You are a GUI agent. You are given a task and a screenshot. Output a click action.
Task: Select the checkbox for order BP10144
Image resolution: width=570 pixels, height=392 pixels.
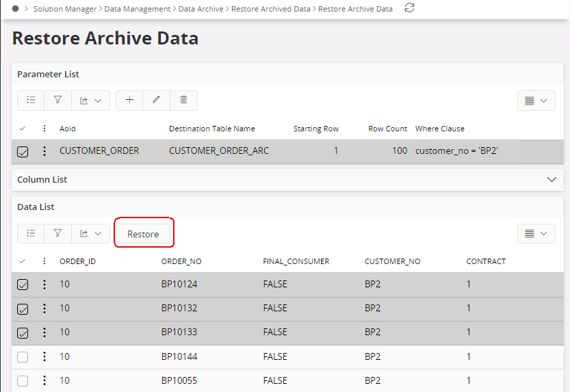23,356
